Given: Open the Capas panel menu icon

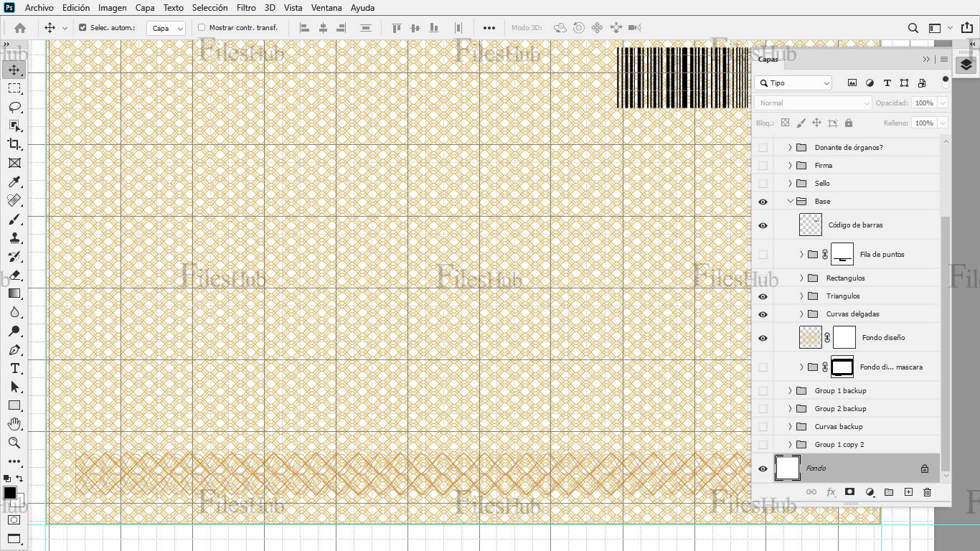Looking at the screenshot, I should click(944, 60).
